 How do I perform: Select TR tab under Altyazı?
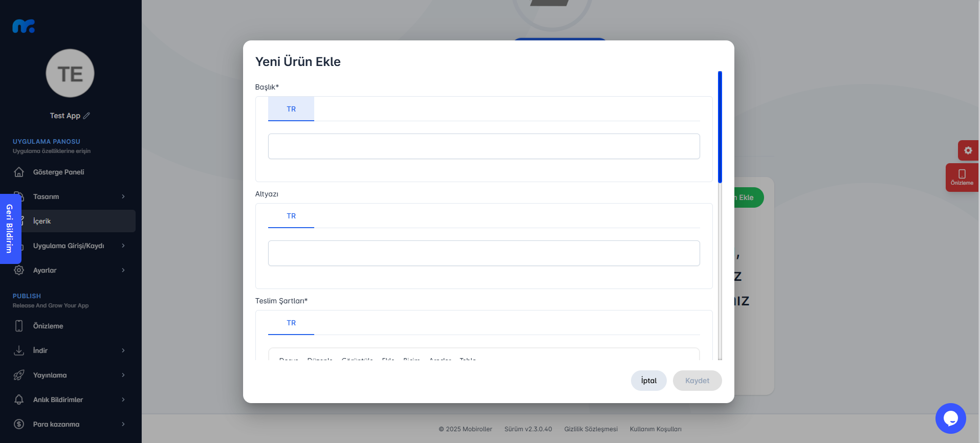291,216
